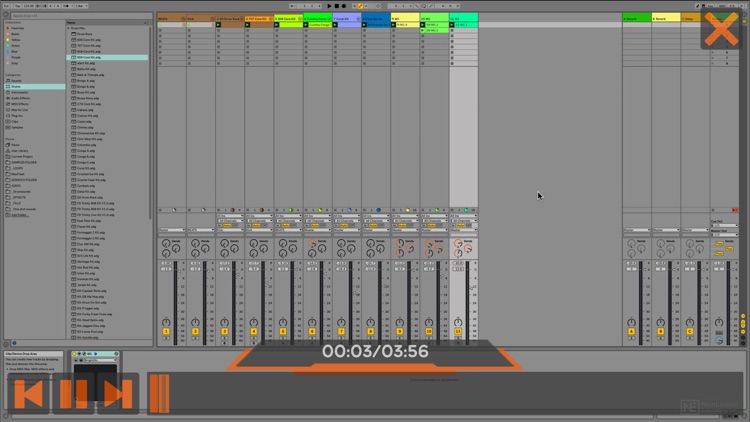Toggle track 3 activator button
The image size is (750, 422).
click(224, 331)
